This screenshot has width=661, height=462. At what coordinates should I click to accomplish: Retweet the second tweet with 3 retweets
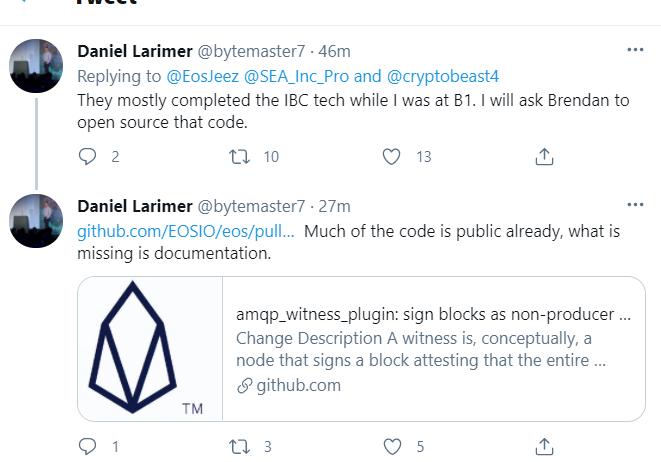pos(240,447)
